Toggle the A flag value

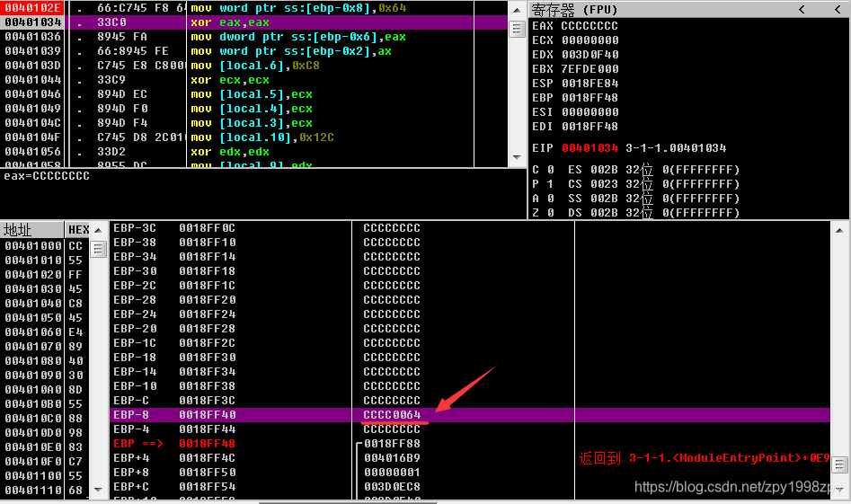(550, 198)
